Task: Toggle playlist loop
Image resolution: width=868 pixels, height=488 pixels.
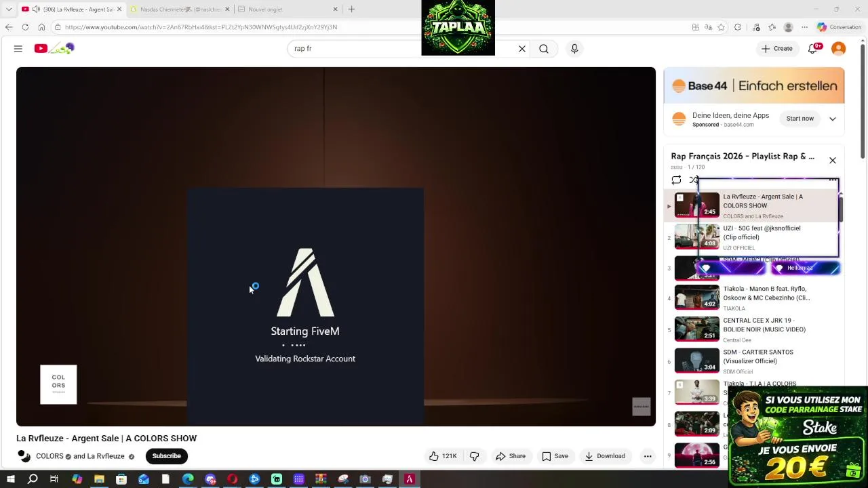Action: (676, 180)
